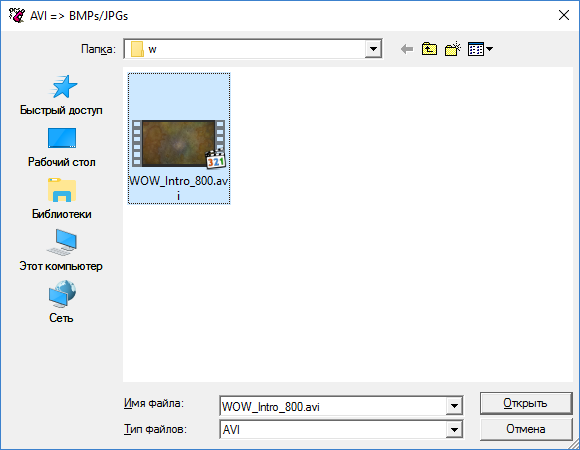Click the AVI file type field
Image resolution: width=580 pixels, height=450 pixels.
[333, 430]
